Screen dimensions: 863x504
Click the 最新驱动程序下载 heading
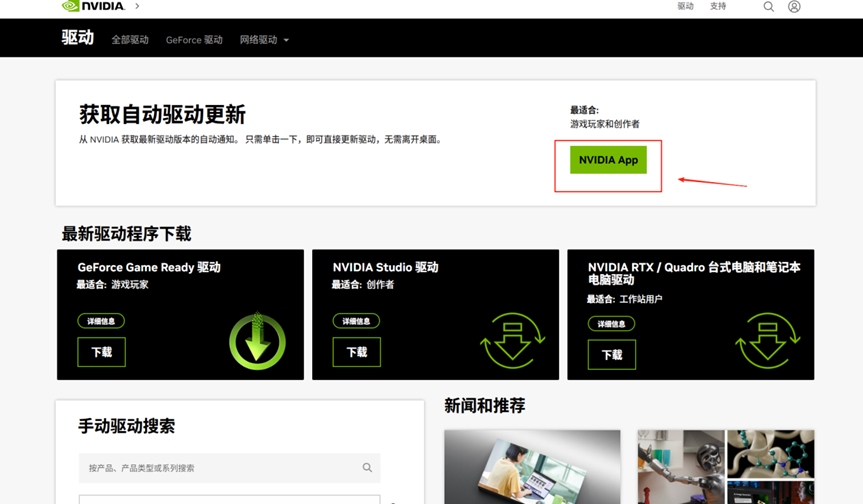tap(127, 234)
